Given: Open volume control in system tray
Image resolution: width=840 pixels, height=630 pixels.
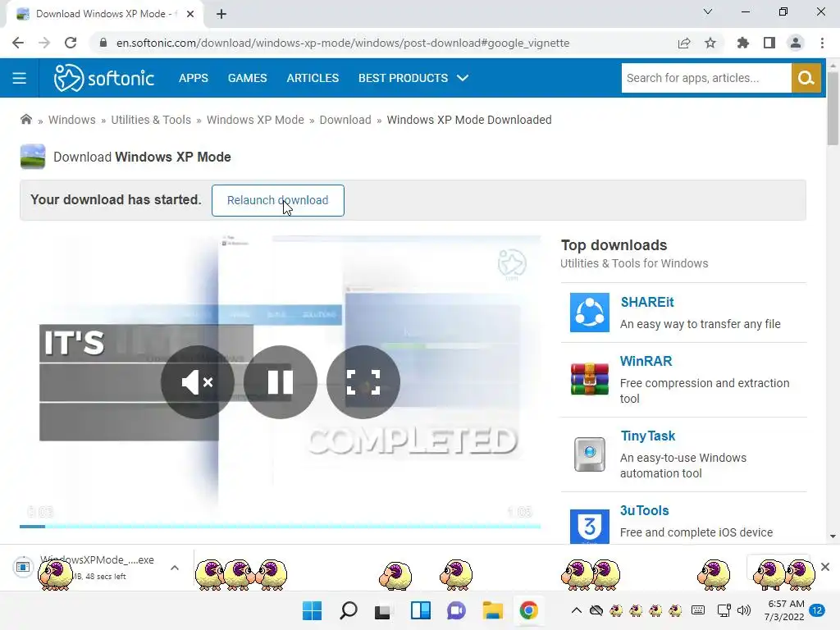Looking at the screenshot, I should (x=743, y=610).
